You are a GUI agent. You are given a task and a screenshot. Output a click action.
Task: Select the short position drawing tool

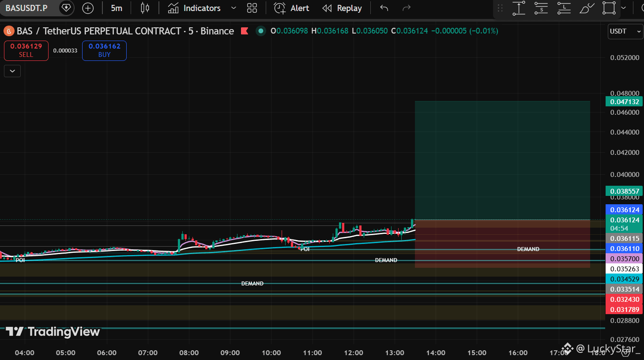[541, 8]
